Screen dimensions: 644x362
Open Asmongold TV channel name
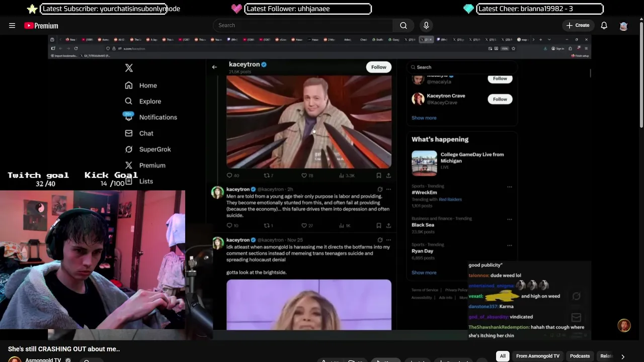point(43,360)
